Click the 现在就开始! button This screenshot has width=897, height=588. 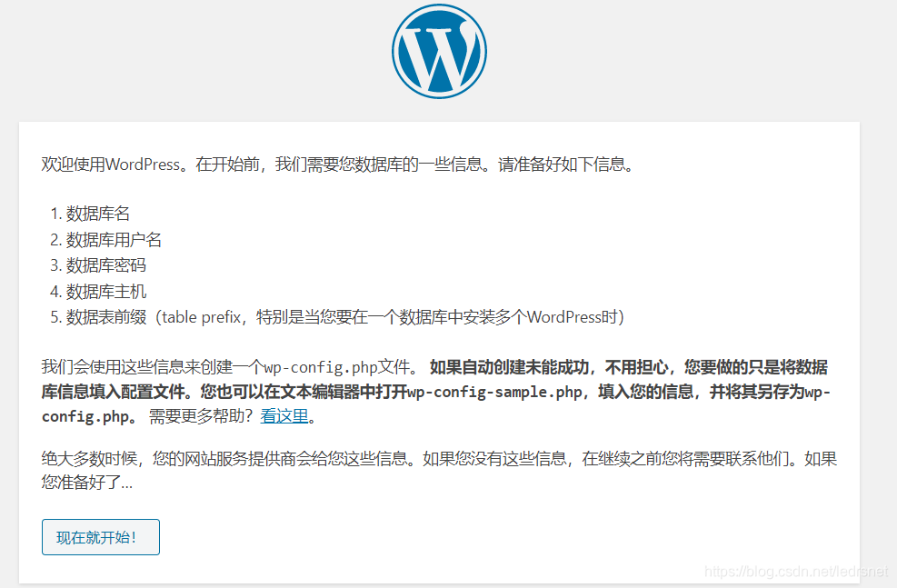[x=101, y=537]
